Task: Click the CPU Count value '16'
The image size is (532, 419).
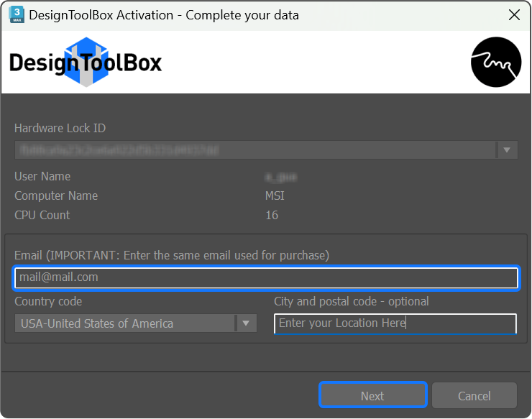Action: (272, 215)
